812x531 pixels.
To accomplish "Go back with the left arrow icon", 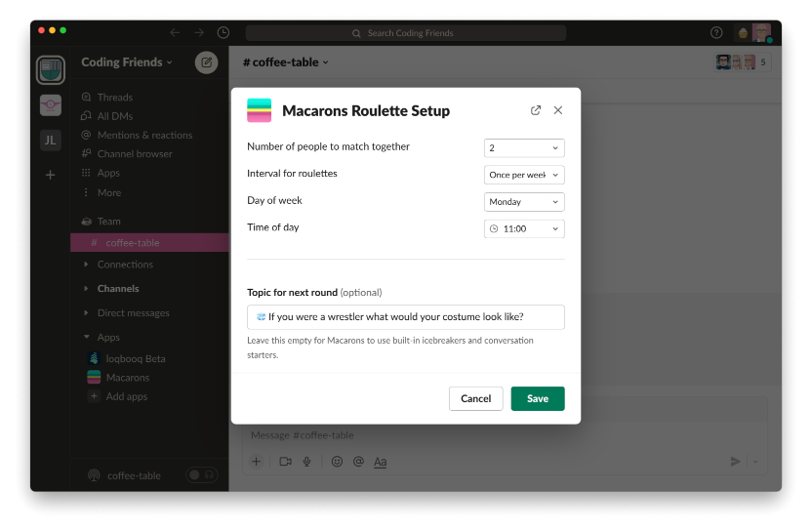I will 175,32.
